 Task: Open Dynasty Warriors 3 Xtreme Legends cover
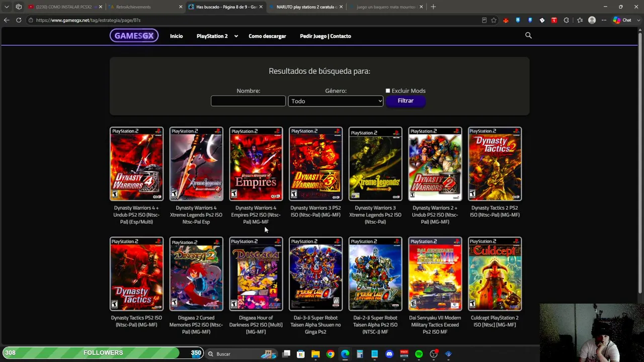coord(375,164)
